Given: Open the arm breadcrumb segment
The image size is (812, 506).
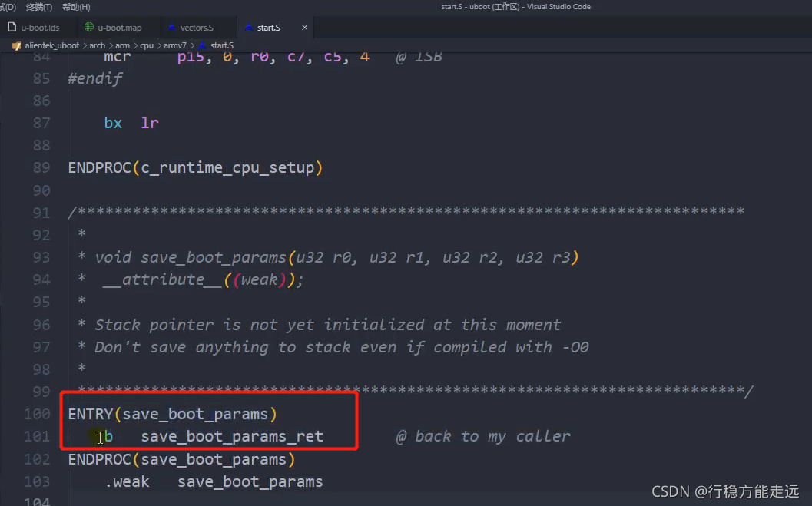Looking at the screenshot, I should pyautogui.click(x=122, y=45).
